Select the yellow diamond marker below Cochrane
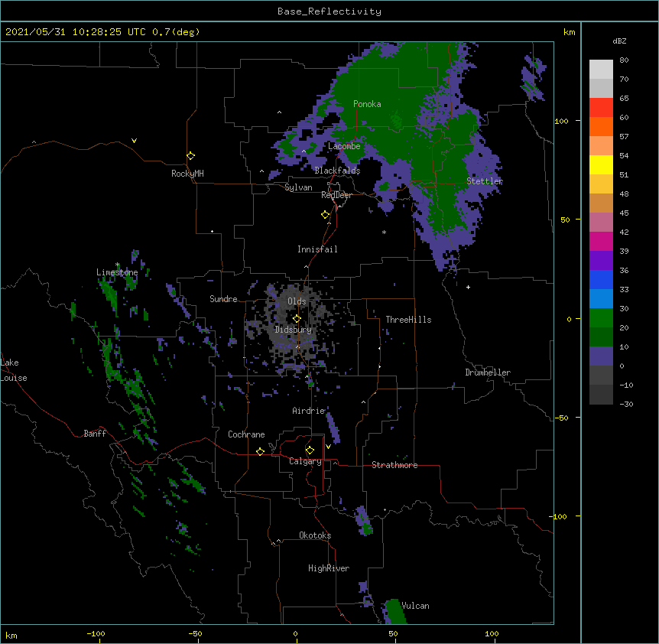The image size is (659, 644). (x=260, y=451)
